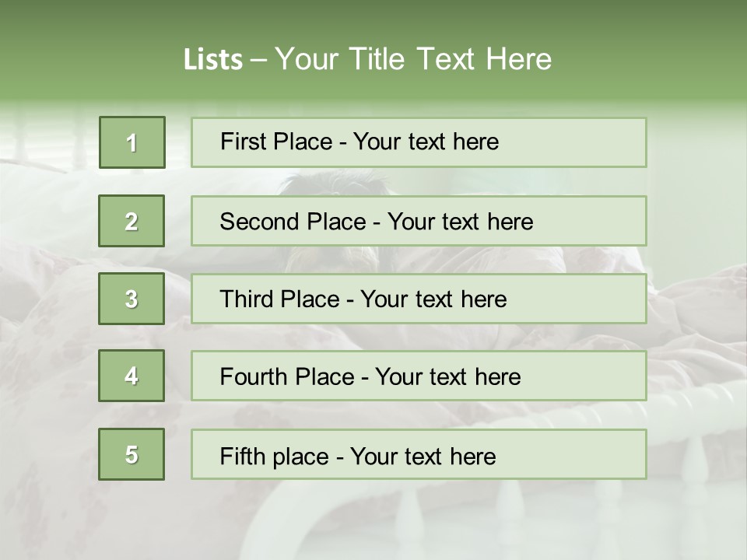Click the number 1 box

click(x=132, y=142)
